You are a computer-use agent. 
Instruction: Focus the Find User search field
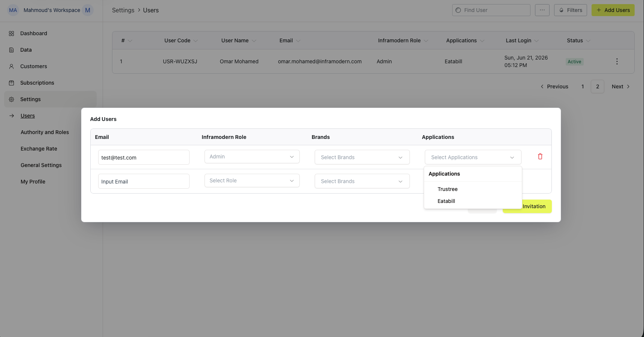pos(491,10)
